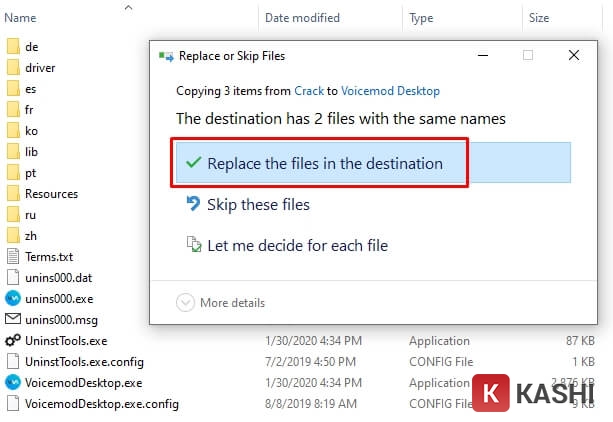Click the unins000.msg envelope icon
Image resolution: width=613 pixels, height=422 pixels.
(x=13, y=319)
